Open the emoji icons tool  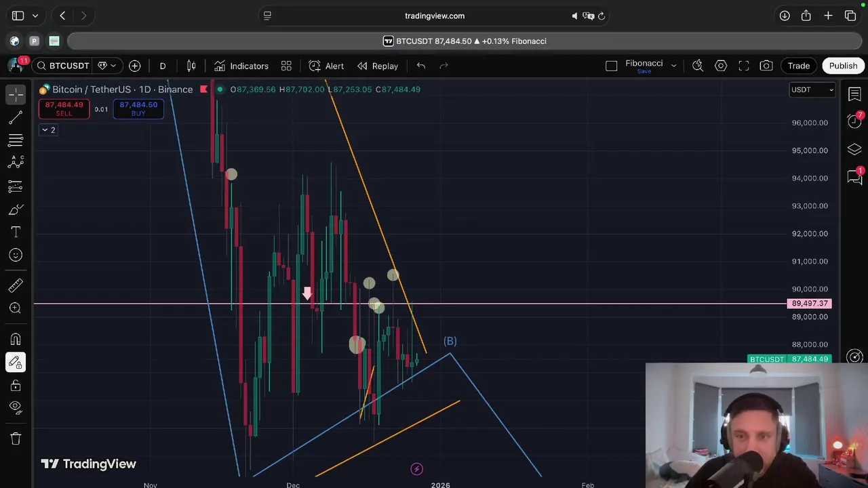(x=16, y=255)
